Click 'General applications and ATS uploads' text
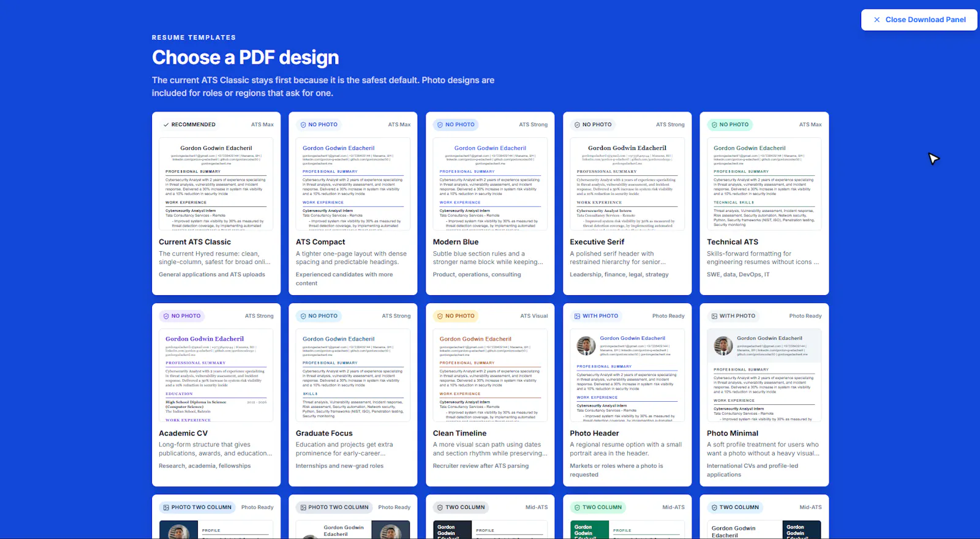Screen dimensions: 980x539 point(212,274)
